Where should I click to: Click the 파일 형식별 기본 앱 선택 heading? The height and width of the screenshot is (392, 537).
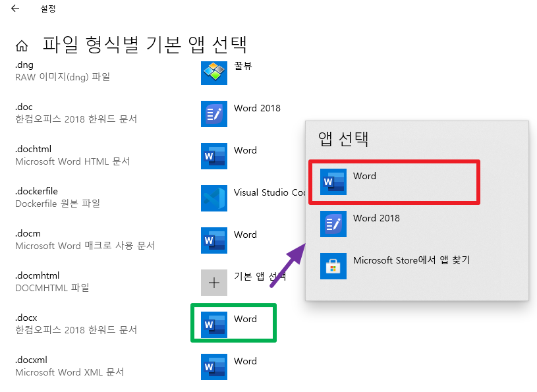pos(144,45)
